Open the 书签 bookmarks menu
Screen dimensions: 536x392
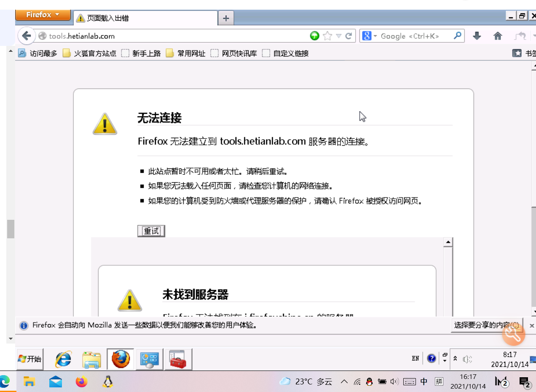pos(524,53)
